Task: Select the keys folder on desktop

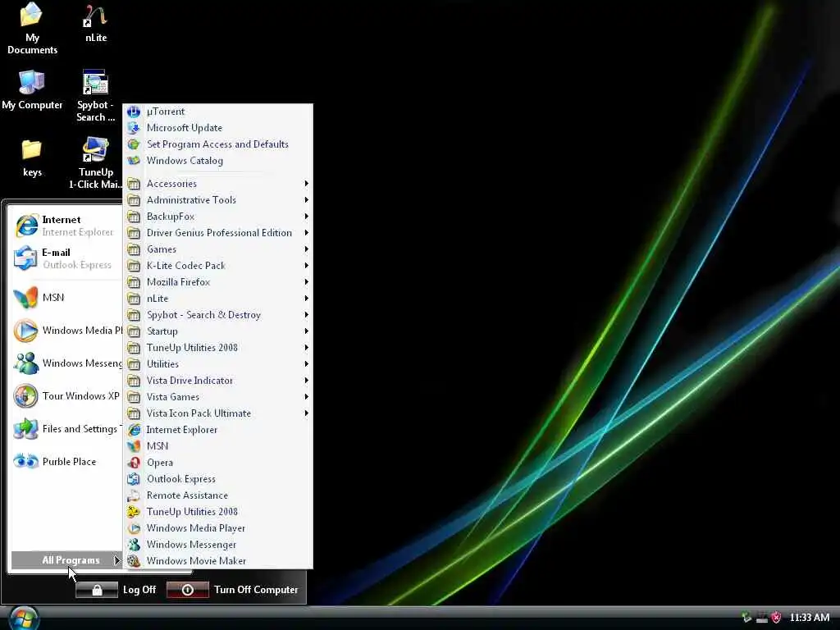Action: [32, 158]
